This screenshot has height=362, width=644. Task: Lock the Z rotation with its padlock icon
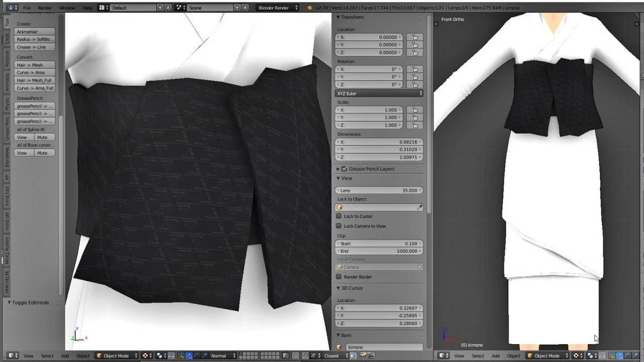(x=414, y=84)
